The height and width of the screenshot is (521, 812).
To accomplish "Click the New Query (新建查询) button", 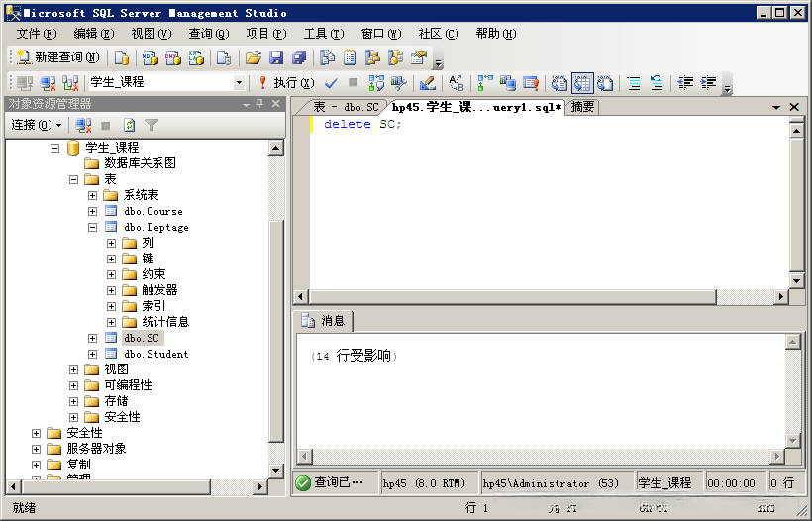I will click(x=57, y=57).
